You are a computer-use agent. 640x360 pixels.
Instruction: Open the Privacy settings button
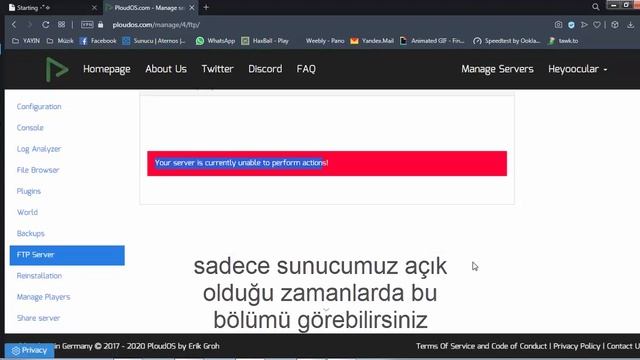[29, 350]
